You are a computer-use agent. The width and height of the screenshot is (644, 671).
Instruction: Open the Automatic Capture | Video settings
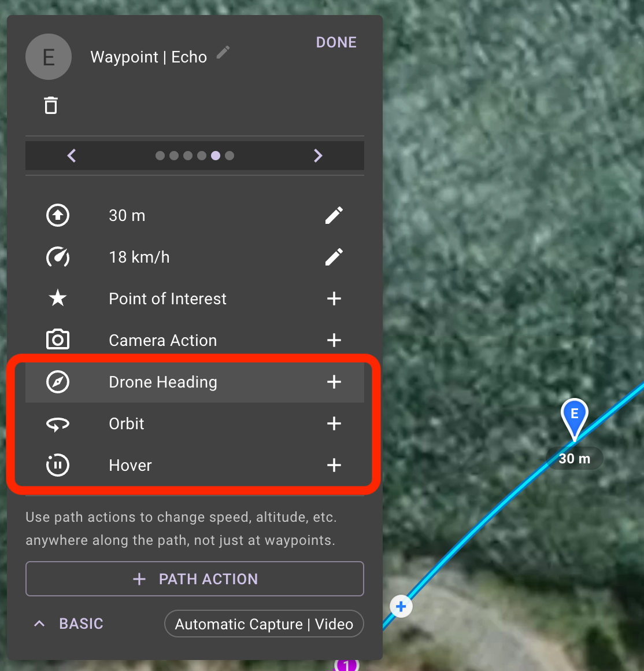pyautogui.click(x=264, y=624)
